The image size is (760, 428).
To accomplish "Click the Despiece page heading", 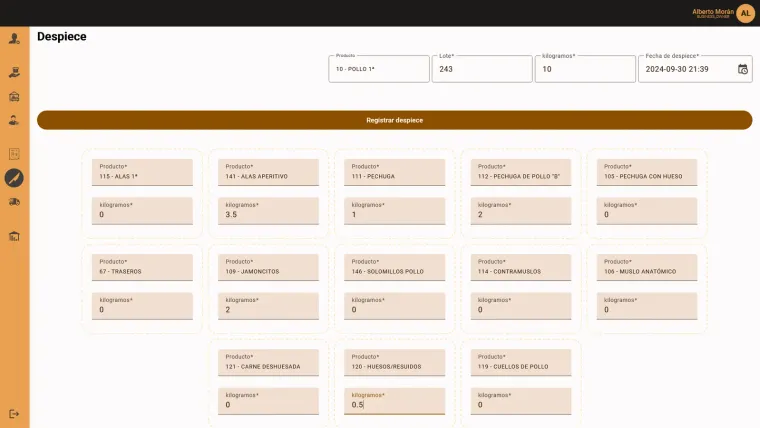I will pyautogui.click(x=62, y=36).
